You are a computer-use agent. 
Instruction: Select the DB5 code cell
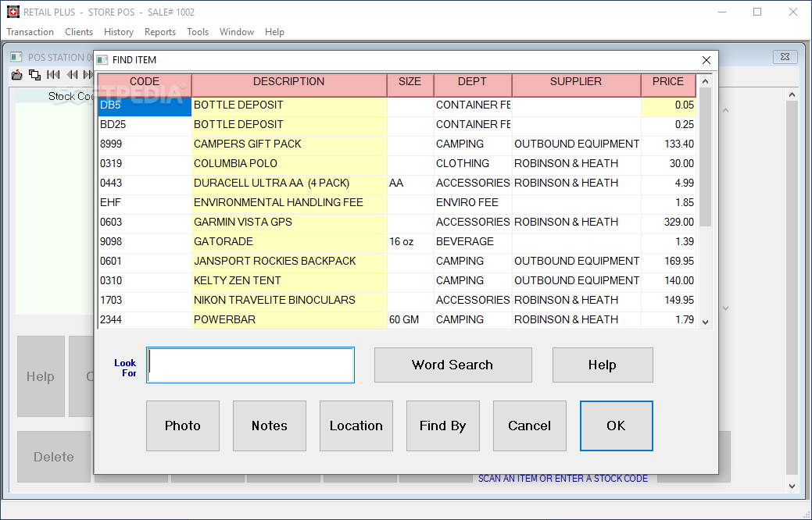[x=145, y=105]
